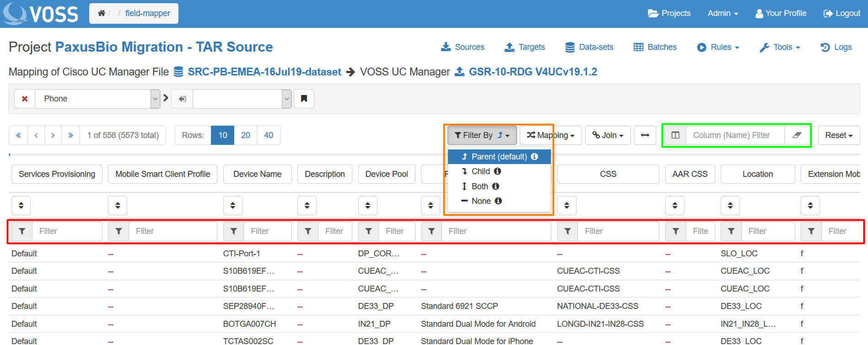The width and height of the screenshot is (868, 345).
Task: Click the home icon in breadcrumb
Action: [101, 13]
